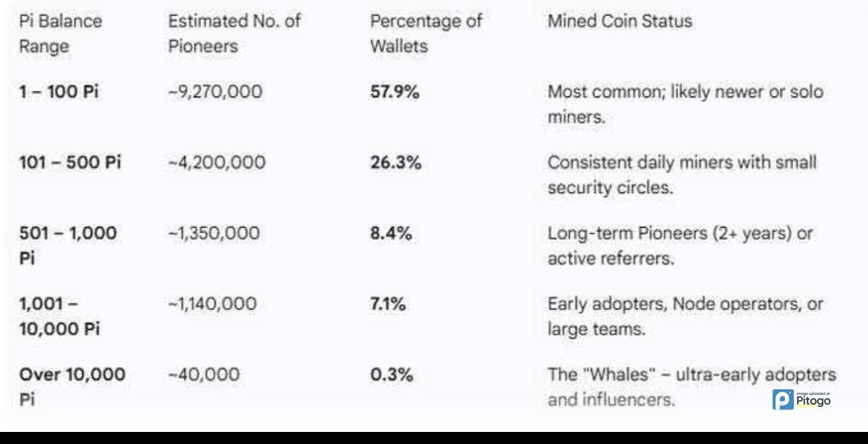Click the 8.4% wallet percentage
This screenshot has width=868, height=444.
[391, 233]
